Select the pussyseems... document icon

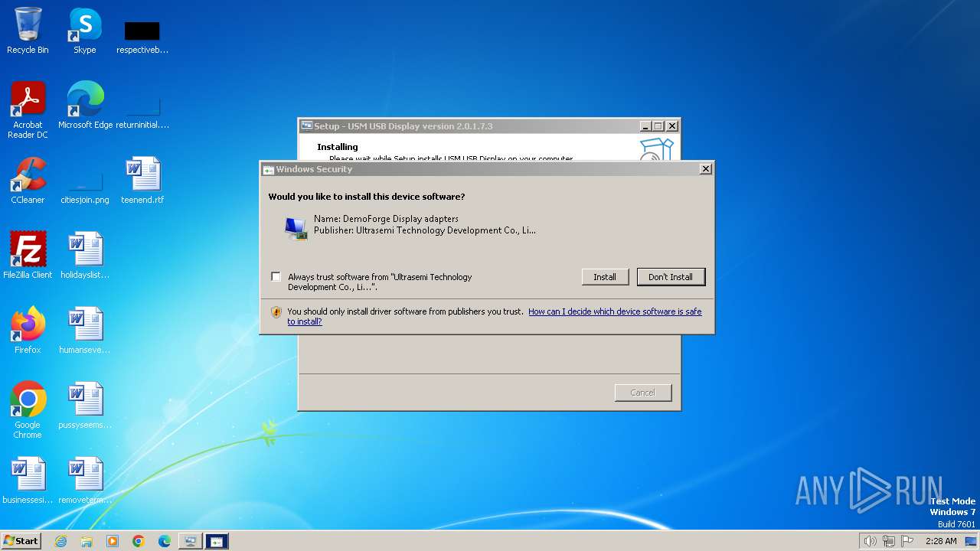coord(85,405)
